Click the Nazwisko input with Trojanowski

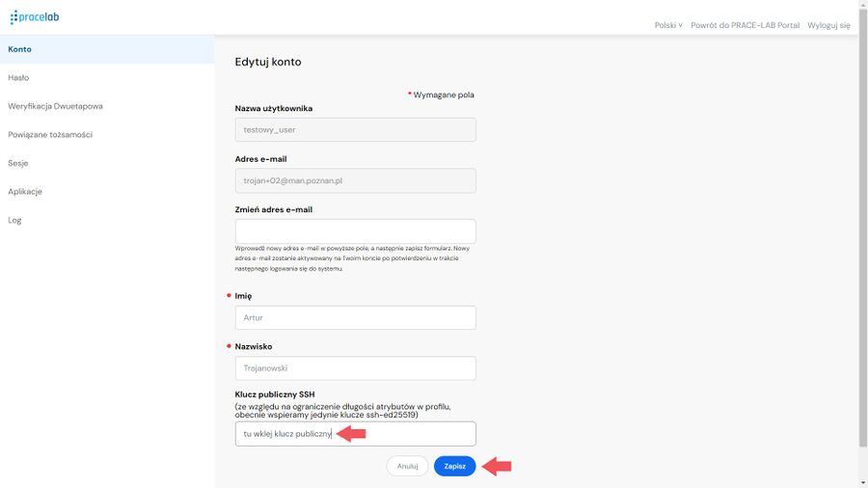[x=355, y=368]
